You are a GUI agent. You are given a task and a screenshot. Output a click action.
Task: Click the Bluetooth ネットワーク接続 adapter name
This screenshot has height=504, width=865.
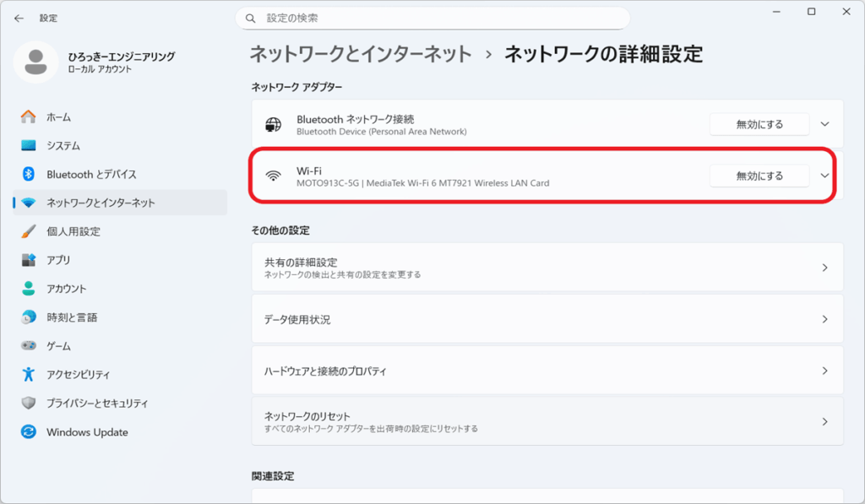pyautogui.click(x=356, y=119)
